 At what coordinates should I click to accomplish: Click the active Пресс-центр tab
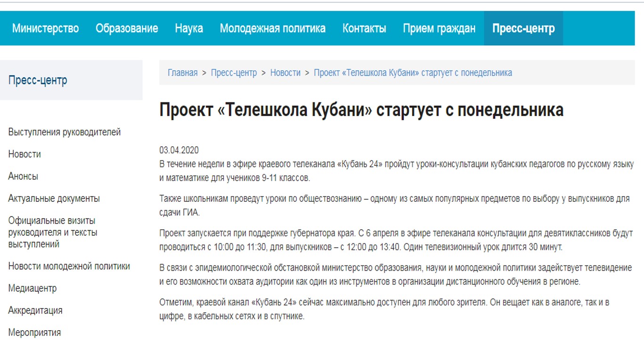[523, 28]
